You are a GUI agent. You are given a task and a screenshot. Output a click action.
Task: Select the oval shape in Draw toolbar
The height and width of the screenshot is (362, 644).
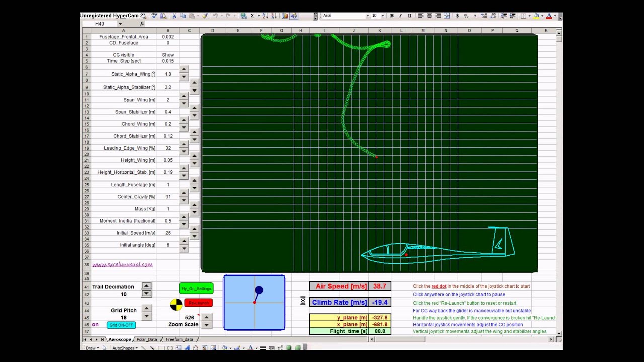(x=170, y=348)
